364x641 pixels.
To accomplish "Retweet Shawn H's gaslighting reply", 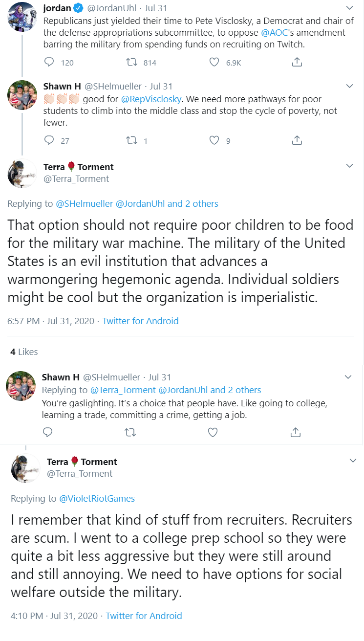I will [130, 432].
